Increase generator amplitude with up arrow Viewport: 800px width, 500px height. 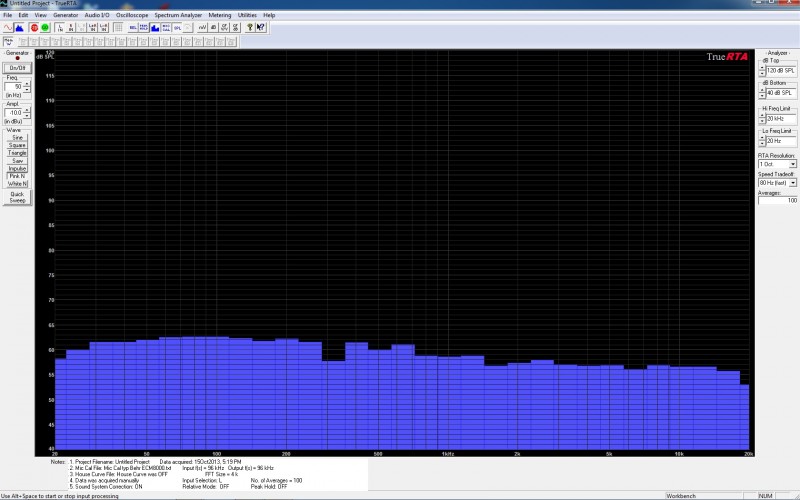click(27, 110)
